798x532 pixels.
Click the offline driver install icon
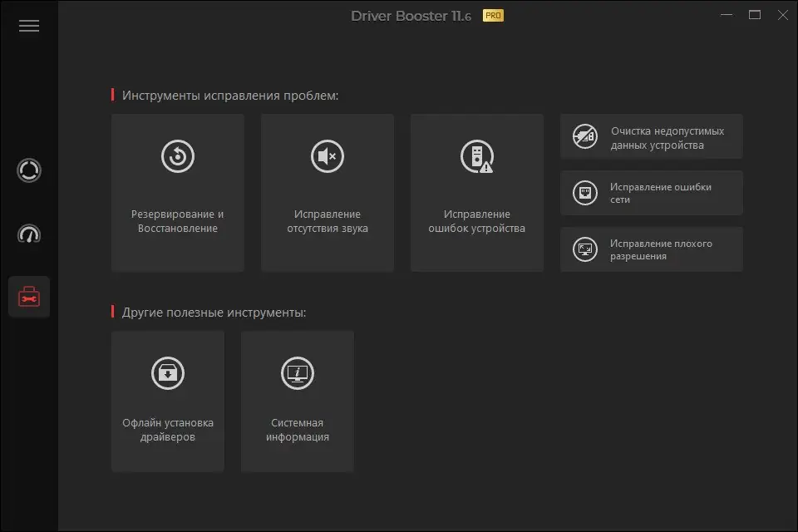(x=167, y=373)
